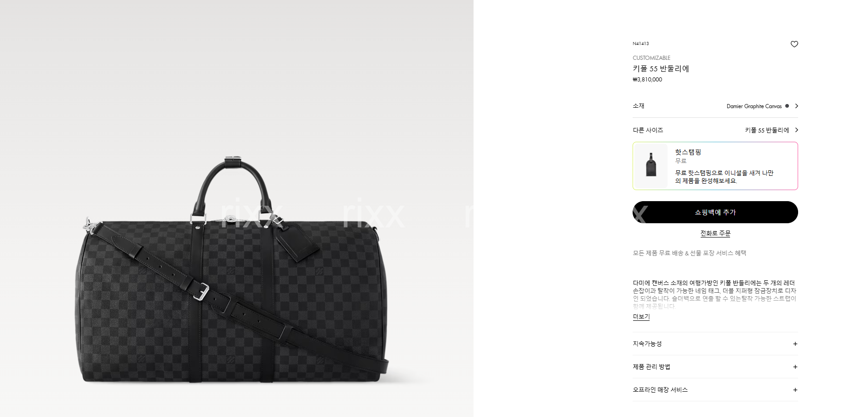
Task: Open the 소재 material selector row
Action: (715, 106)
